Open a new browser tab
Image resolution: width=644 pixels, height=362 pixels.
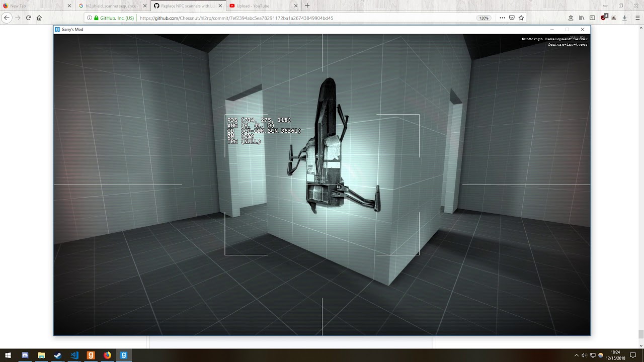tap(307, 6)
